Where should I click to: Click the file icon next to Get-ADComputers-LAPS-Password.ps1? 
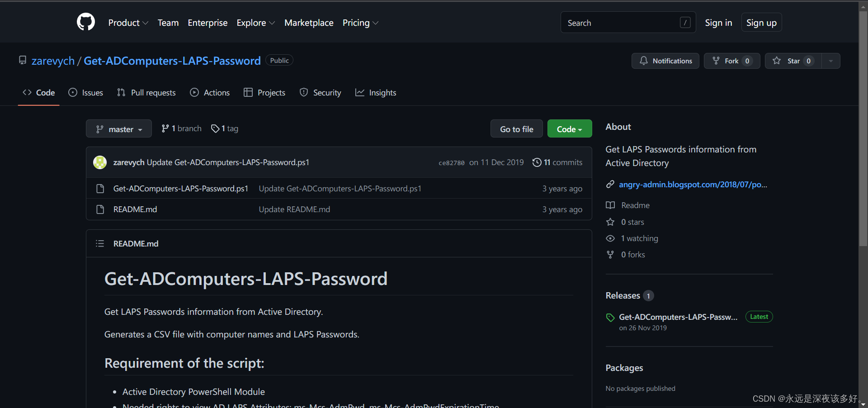[100, 189]
